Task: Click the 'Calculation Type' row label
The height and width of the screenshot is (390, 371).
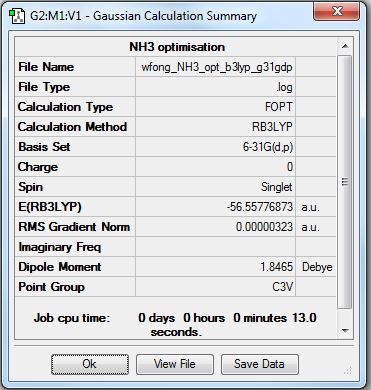Action: 65,107
